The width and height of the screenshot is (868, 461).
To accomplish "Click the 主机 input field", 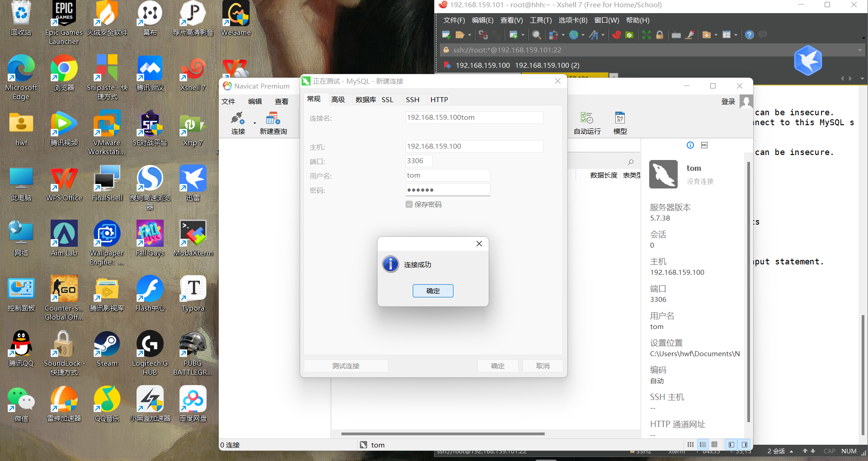I will click(474, 146).
